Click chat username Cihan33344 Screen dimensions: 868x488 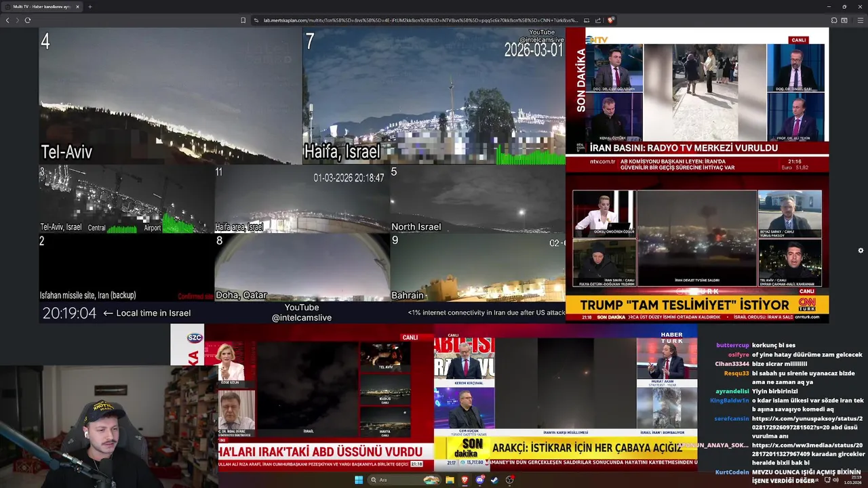click(x=732, y=364)
